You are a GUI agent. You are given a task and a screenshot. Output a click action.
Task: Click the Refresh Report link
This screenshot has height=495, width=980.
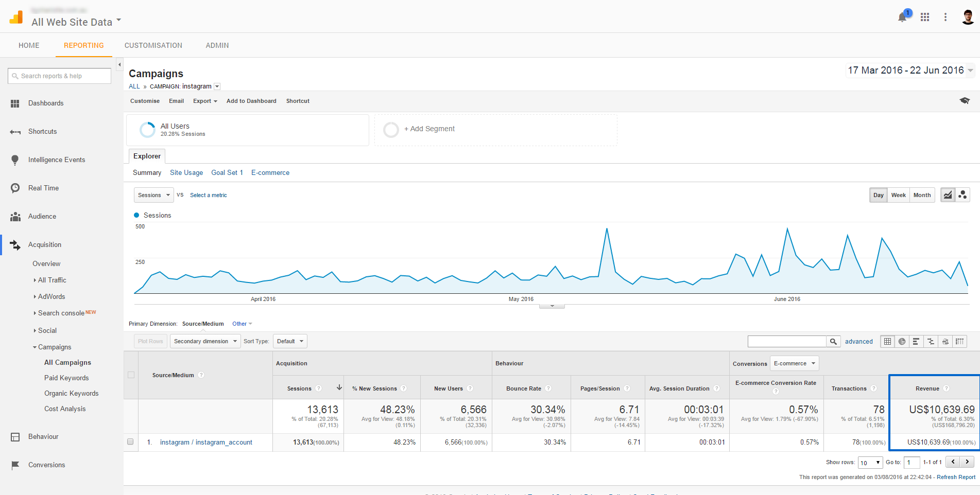956,477
